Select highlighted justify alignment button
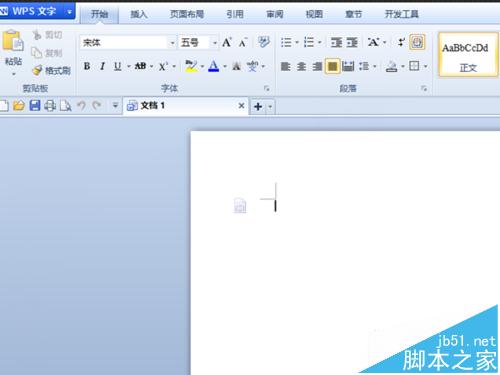 tap(333, 66)
